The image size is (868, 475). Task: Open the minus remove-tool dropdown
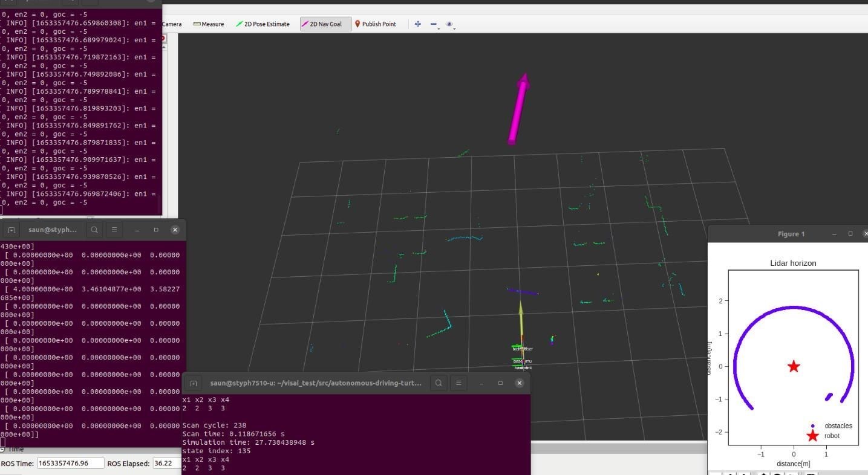[434, 24]
